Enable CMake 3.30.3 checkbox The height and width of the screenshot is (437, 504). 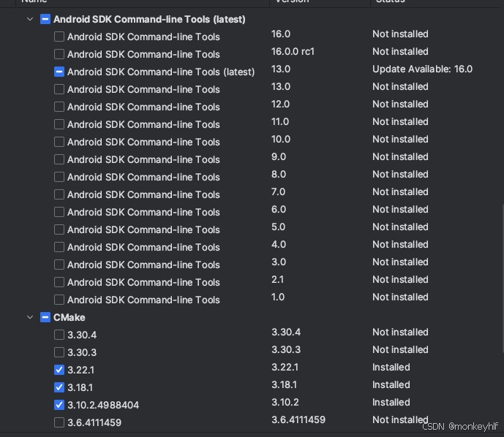59,352
